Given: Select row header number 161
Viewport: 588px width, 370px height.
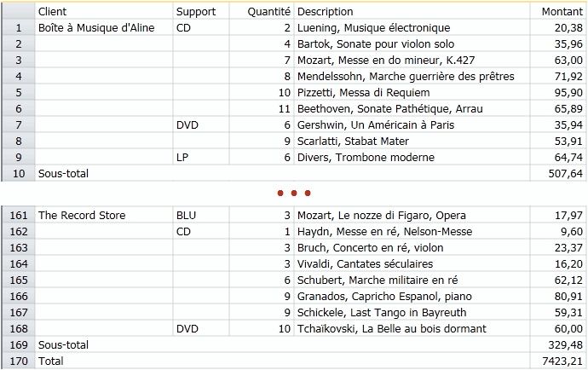Looking at the screenshot, I should click(18, 216).
